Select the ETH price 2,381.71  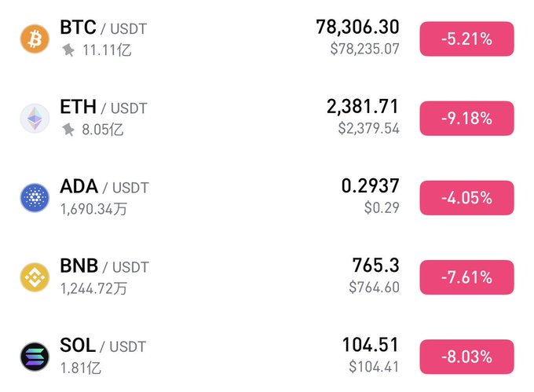(363, 107)
